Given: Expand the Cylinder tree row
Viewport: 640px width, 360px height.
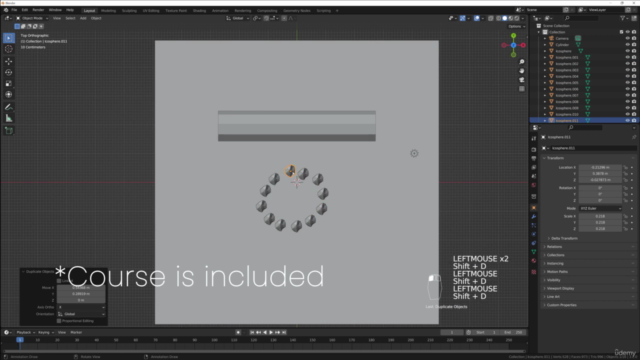Looking at the screenshot, I should click(x=544, y=44).
